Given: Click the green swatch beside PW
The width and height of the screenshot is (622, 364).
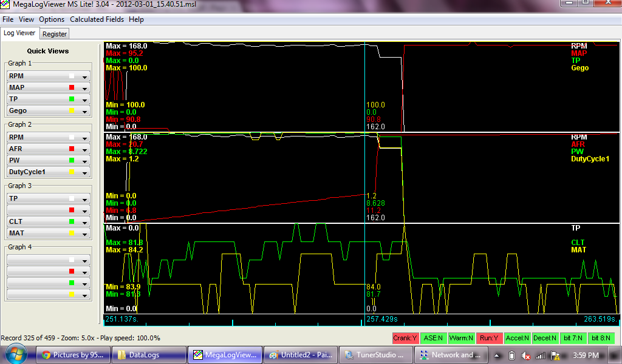Looking at the screenshot, I should (72, 160).
